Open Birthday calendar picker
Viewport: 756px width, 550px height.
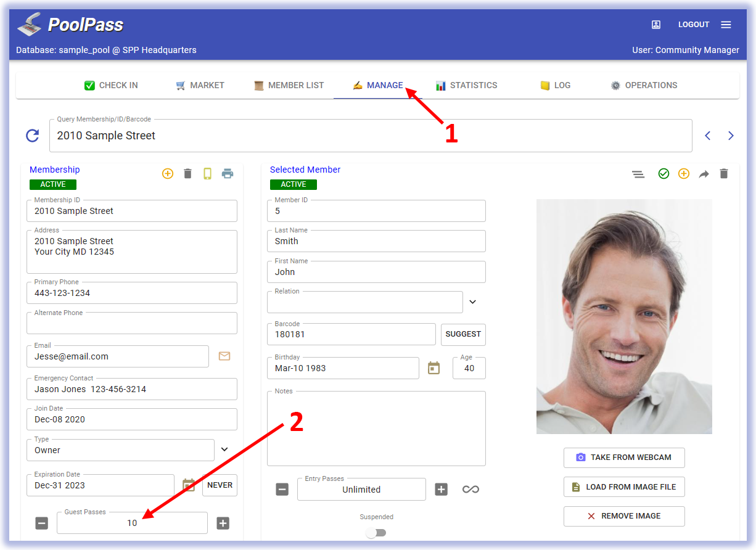(x=434, y=368)
